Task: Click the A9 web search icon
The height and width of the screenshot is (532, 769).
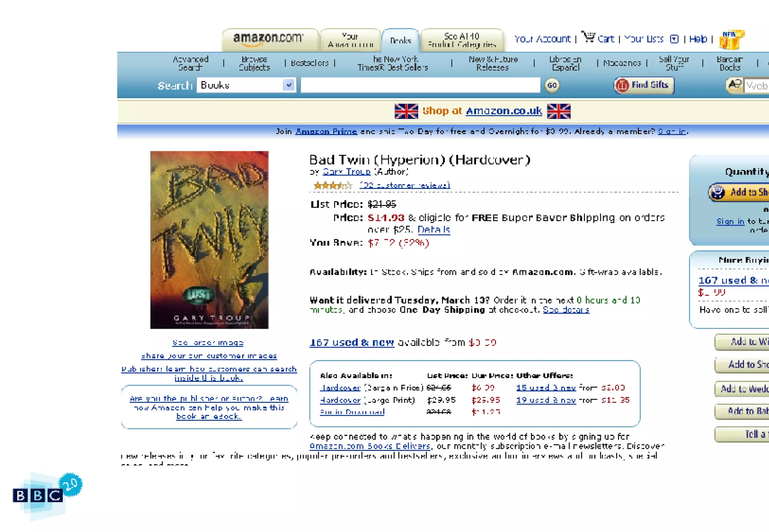Action: (x=734, y=85)
